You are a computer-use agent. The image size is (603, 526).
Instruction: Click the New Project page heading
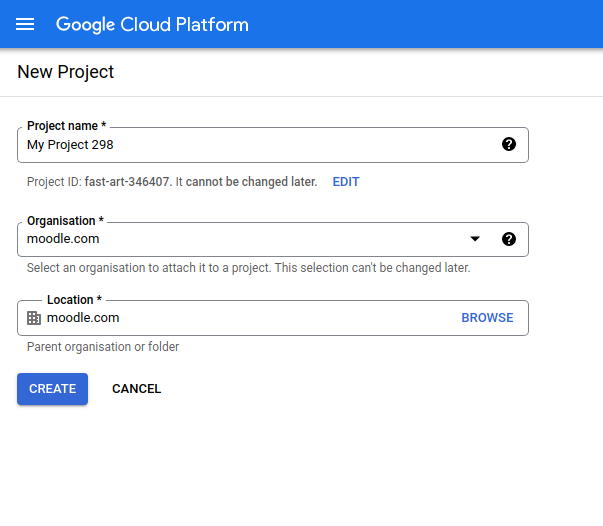pos(65,72)
